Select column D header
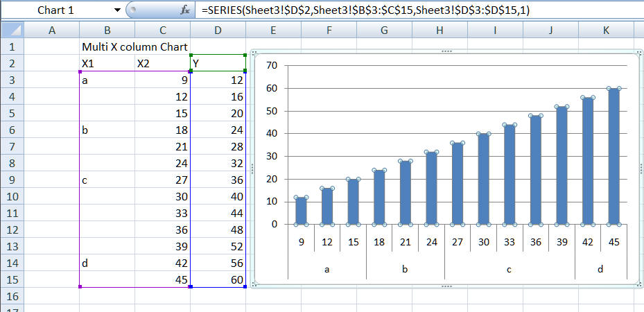The width and height of the screenshot is (644, 312). click(x=218, y=30)
